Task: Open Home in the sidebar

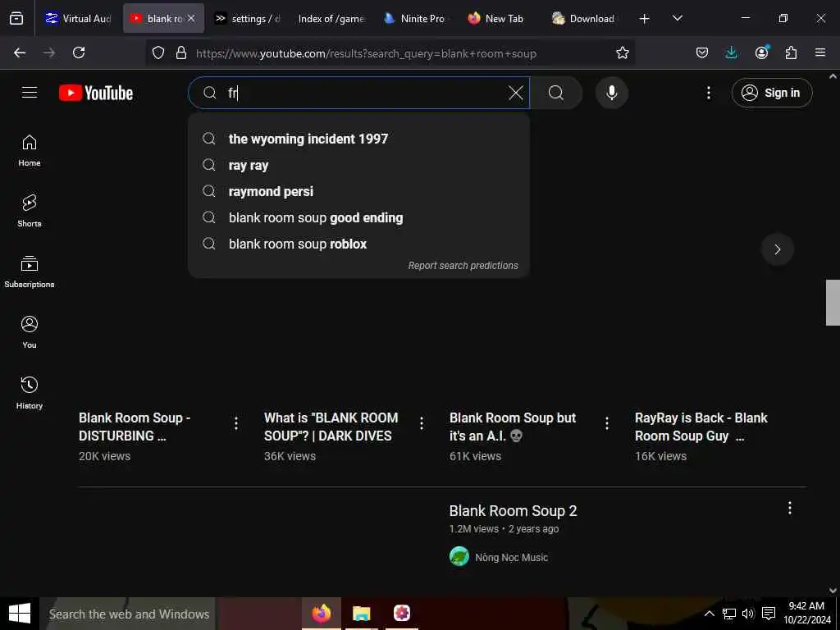Action: 30,151
